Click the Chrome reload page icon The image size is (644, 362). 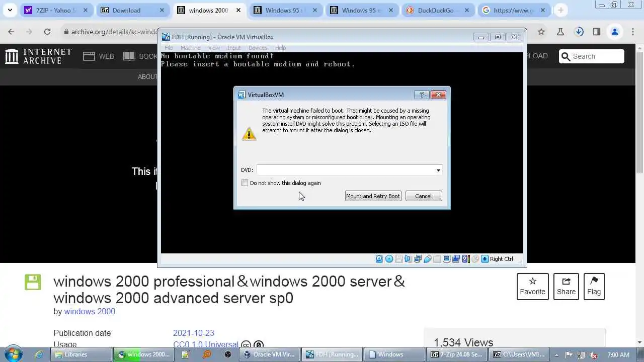point(47,32)
